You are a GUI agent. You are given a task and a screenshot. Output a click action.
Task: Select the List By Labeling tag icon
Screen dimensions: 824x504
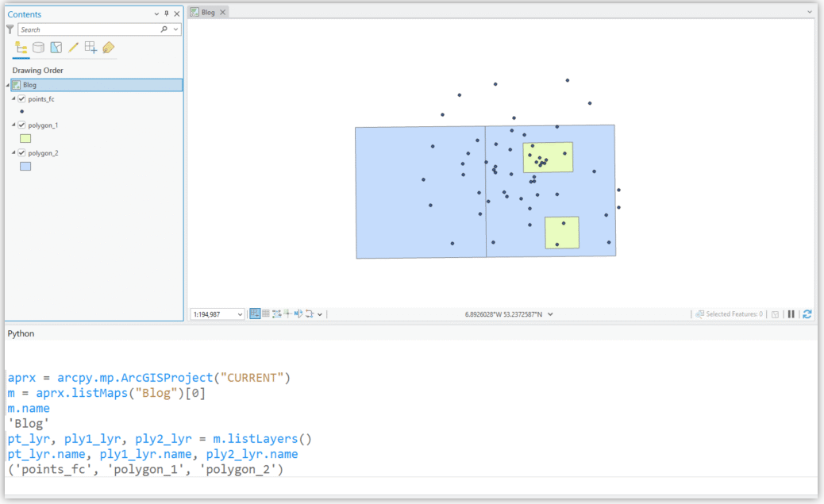pyautogui.click(x=108, y=48)
